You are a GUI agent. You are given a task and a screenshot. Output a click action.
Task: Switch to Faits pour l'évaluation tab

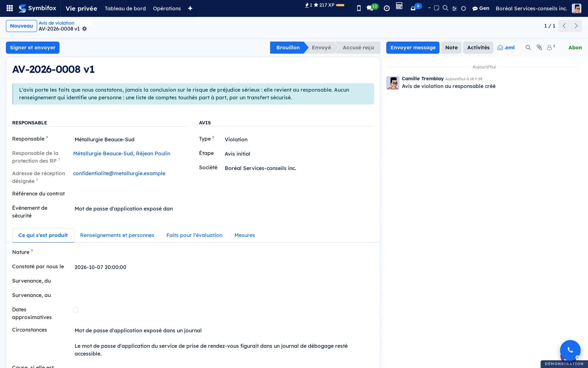tap(194, 235)
